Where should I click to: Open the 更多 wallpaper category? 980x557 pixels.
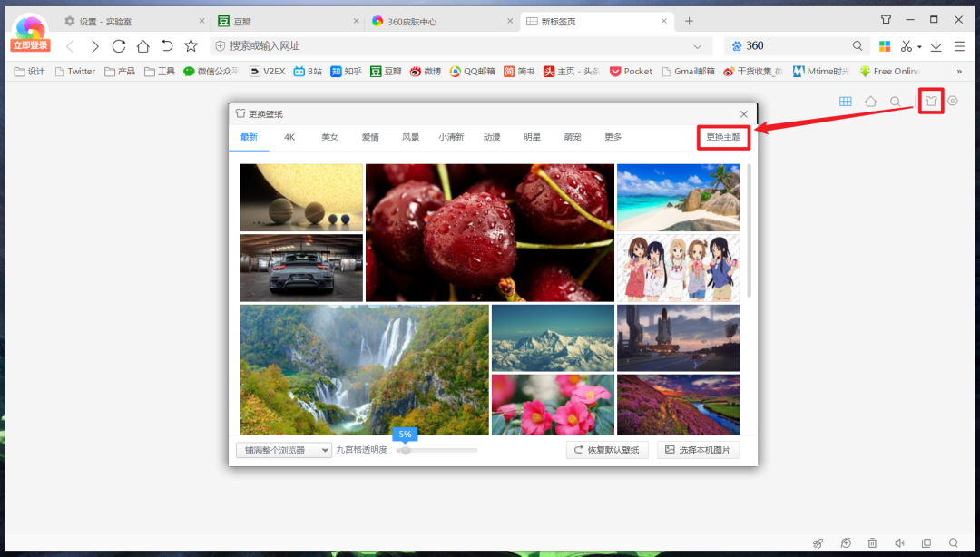click(x=613, y=137)
